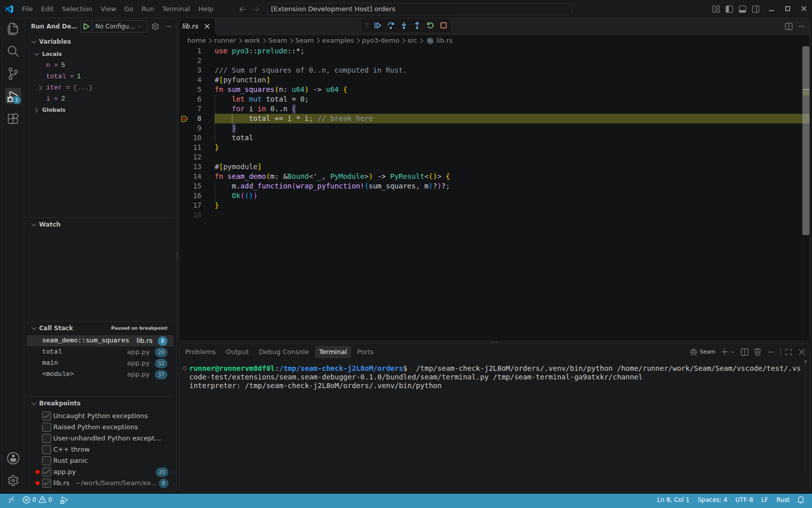812x508 pixels.
Task: Switch to the Debug Console tab
Action: (284, 352)
